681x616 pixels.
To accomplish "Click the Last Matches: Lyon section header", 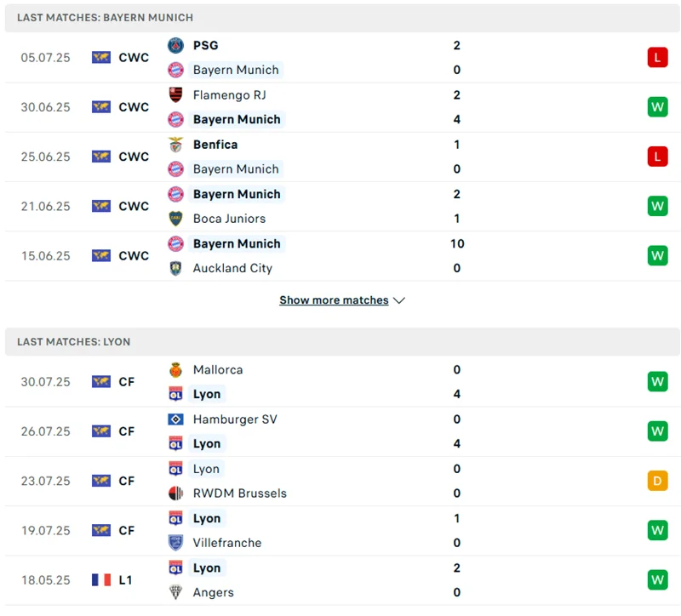I will pos(74,342).
